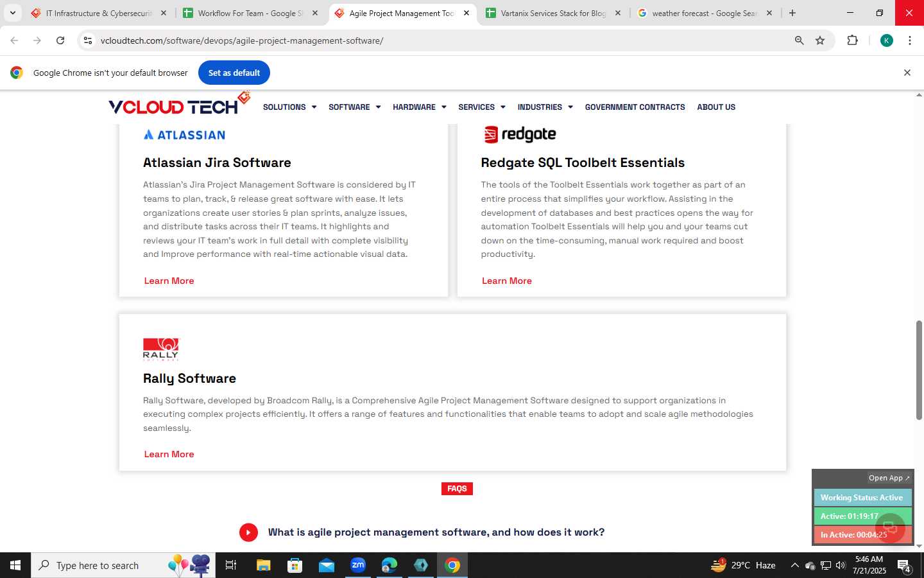Open the tab search chevron
The width and height of the screenshot is (924, 578).
click(12, 13)
